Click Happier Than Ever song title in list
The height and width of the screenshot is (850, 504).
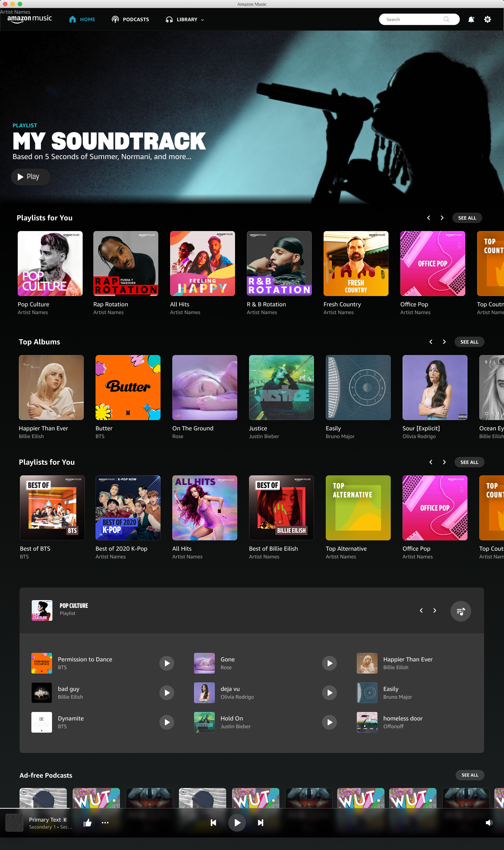pos(408,659)
